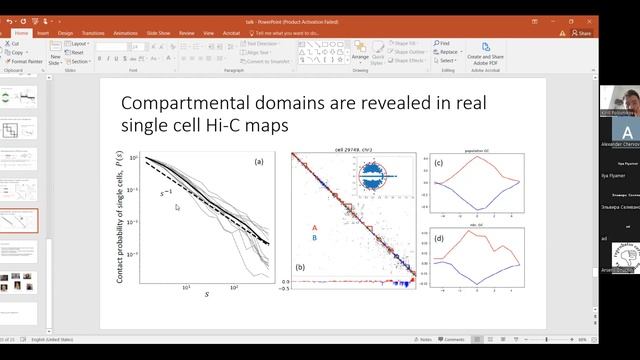
Task: Increase font size button
Action: 153,47
